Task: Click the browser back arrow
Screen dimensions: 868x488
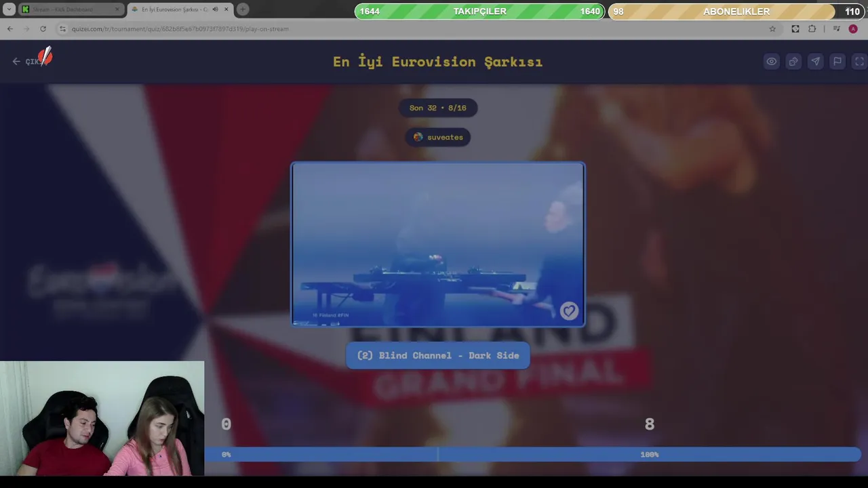Action: coord(10,28)
